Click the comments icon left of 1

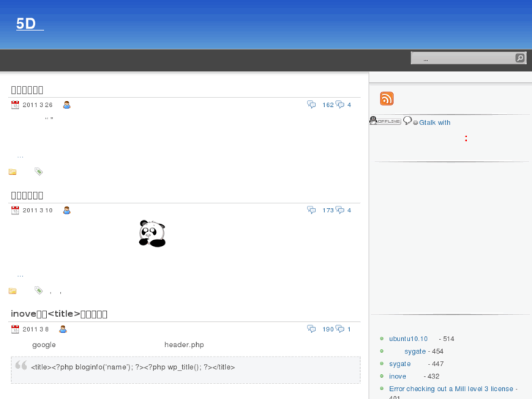[x=340, y=329]
